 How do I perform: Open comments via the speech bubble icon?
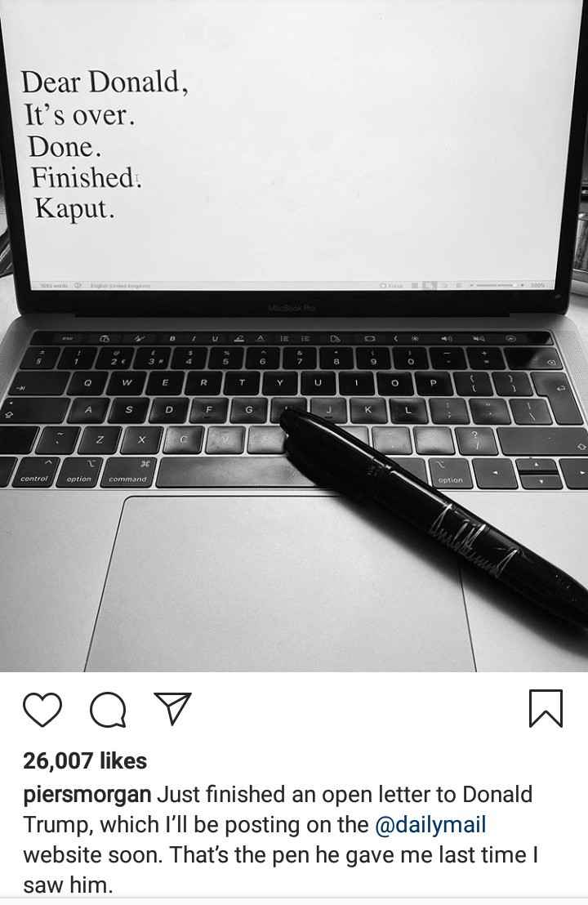tap(109, 709)
